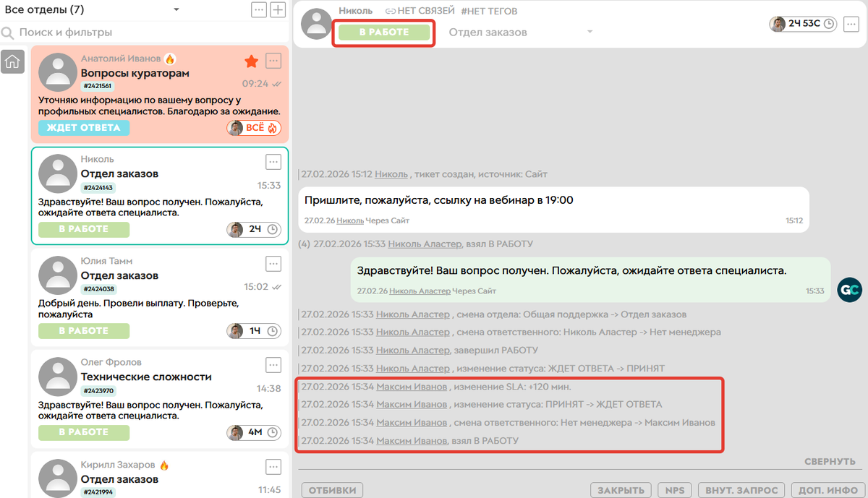Click Максим Иванов link in изменение SLA line
The image size is (868, 498).
pyautogui.click(x=412, y=387)
